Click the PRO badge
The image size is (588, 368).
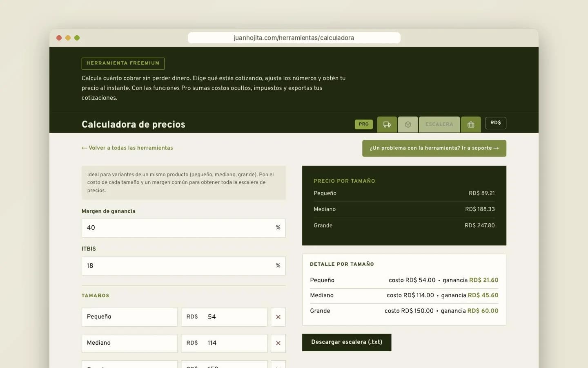[x=364, y=124]
